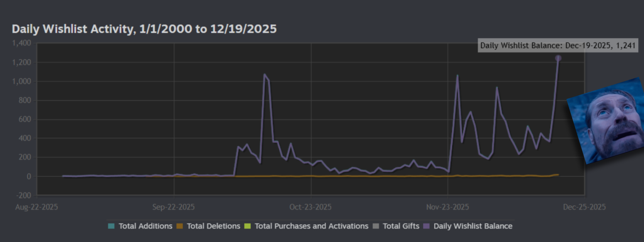644x242 pixels.
Task: Click the highlighted Dec-19-2025 data point marker
Action: [558, 58]
